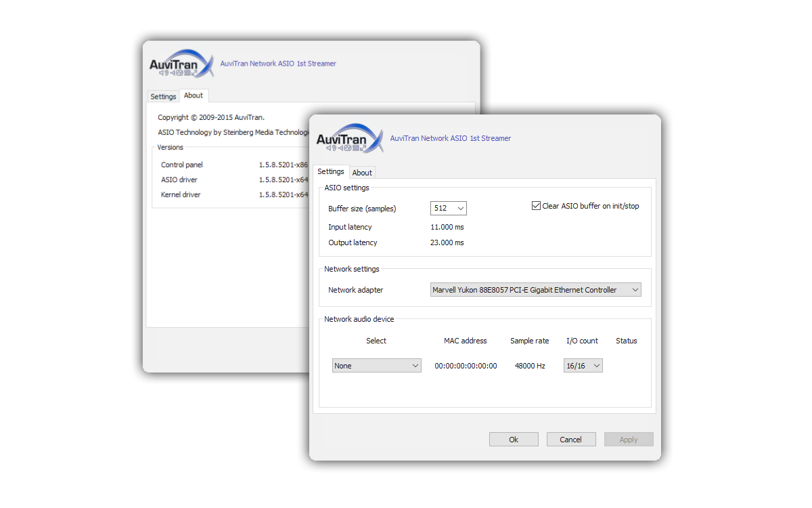Click the Apply button
812x508 pixels.
[629, 440]
